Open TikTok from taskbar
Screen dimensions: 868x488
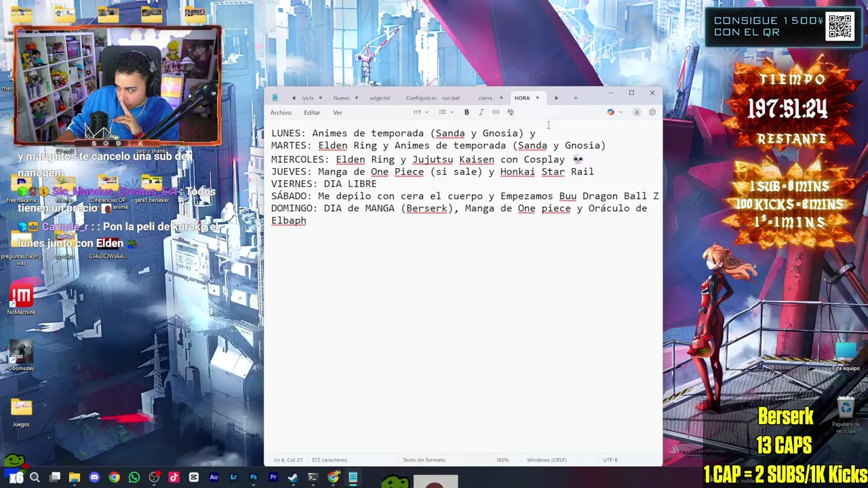174,478
